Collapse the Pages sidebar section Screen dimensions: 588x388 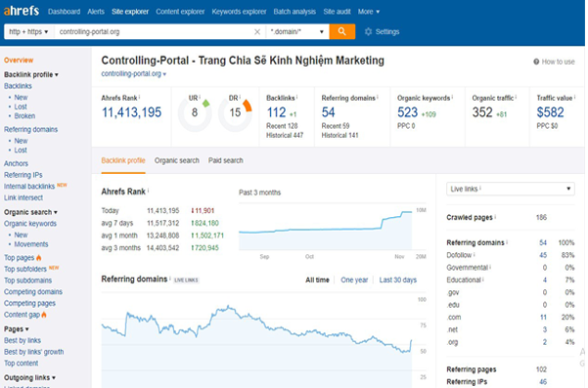click(x=16, y=328)
